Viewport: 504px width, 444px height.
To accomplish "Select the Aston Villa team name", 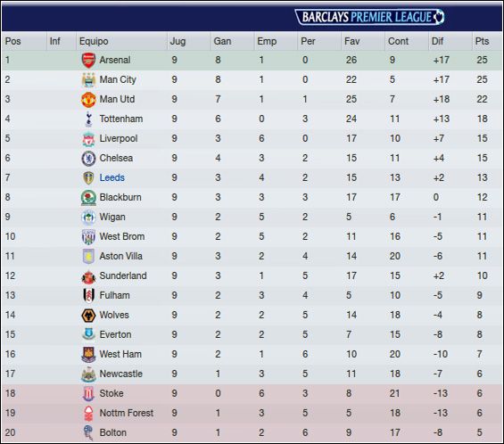I will click(x=120, y=256).
